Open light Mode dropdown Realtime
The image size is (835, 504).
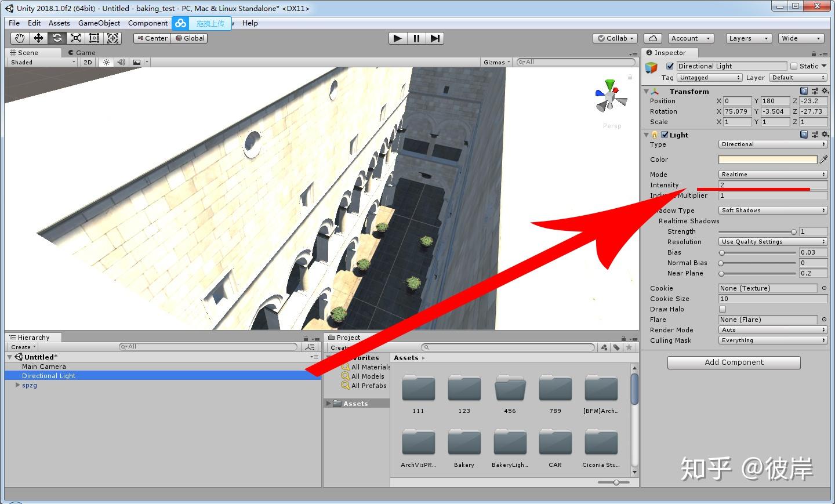(x=773, y=175)
